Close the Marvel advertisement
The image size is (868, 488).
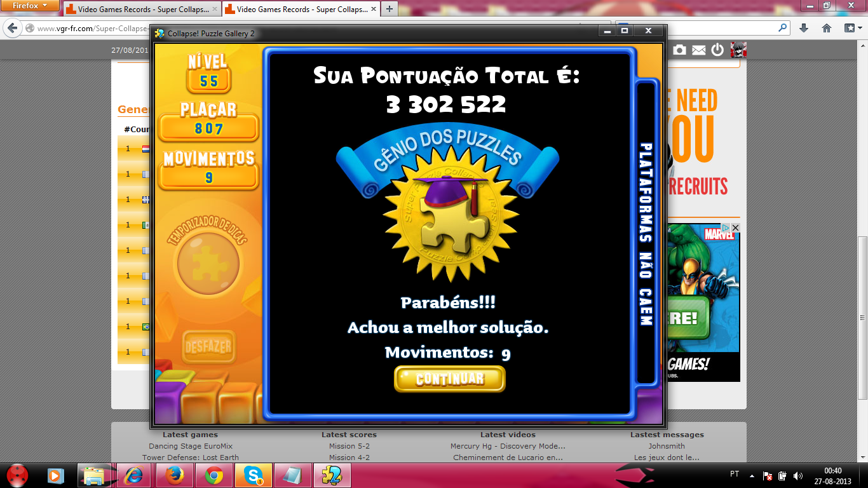tap(735, 227)
